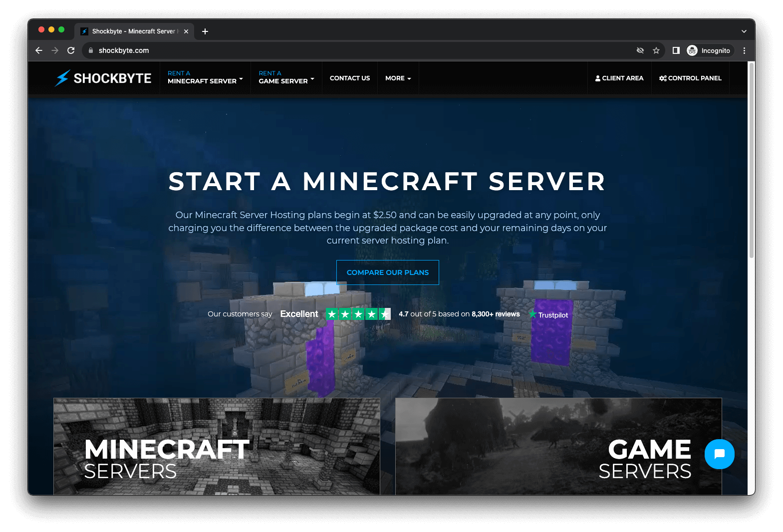The image size is (783, 532).
Task: Bookmark this page with the star icon
Action: coord(656,50)
